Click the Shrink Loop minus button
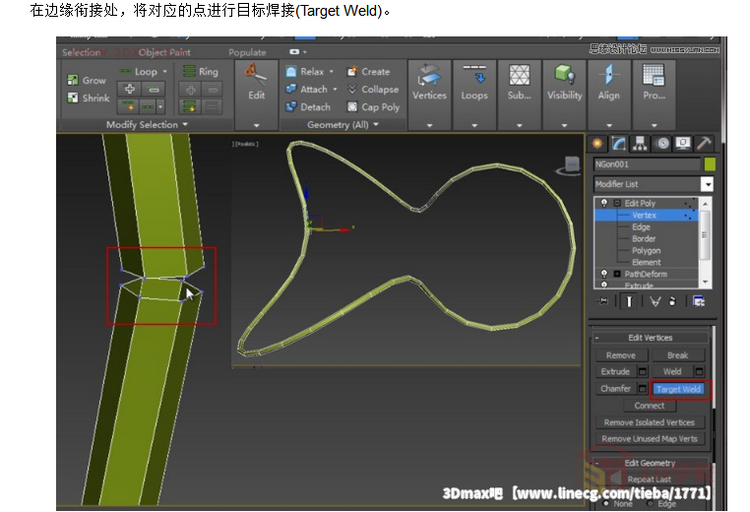The width and height of the screenshot is (750, 512). point(154,89)
